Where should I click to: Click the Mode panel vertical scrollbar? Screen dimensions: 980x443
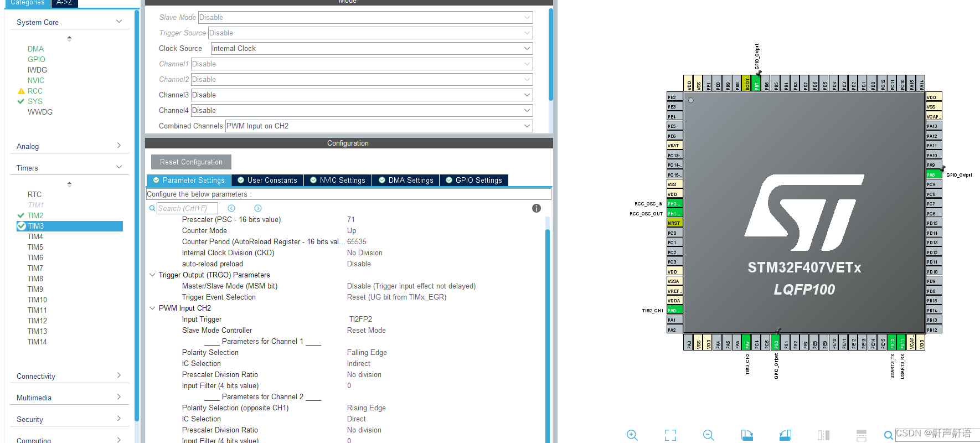point(550,54)
